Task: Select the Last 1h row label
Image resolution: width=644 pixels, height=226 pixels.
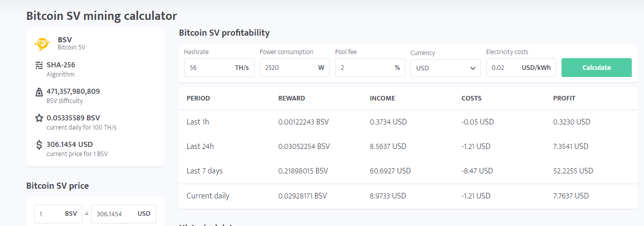Action: pyautogui.click(x=198, y=122)
